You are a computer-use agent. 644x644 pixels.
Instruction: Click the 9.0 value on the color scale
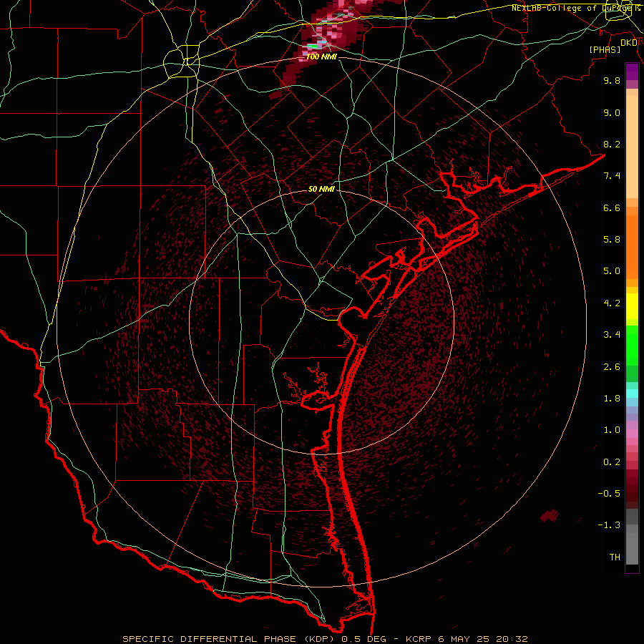612,112
